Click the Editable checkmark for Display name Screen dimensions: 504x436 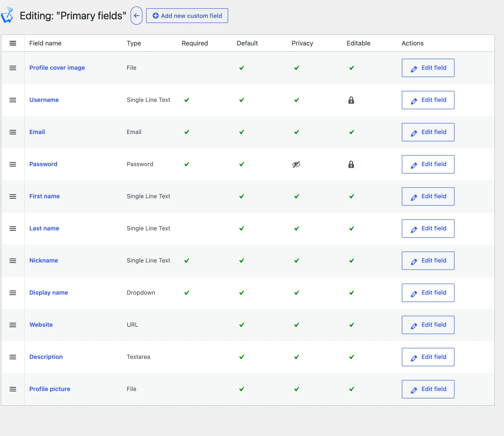(352, 293)
